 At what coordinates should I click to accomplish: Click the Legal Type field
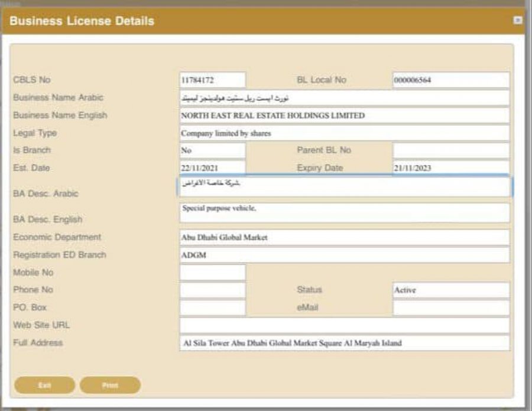[x=344, y=133]
